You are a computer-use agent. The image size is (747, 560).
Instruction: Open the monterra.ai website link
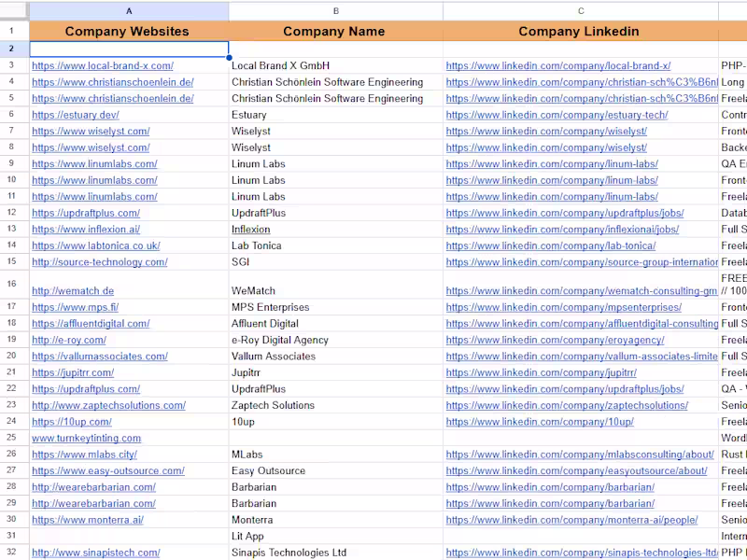click(x=88, y=520)
